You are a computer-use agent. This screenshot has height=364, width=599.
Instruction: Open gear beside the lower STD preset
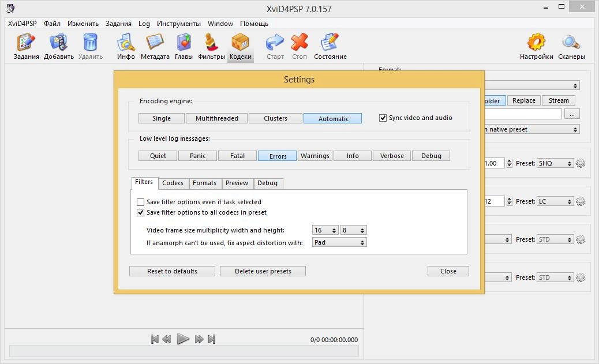click(x=581, y=277)
